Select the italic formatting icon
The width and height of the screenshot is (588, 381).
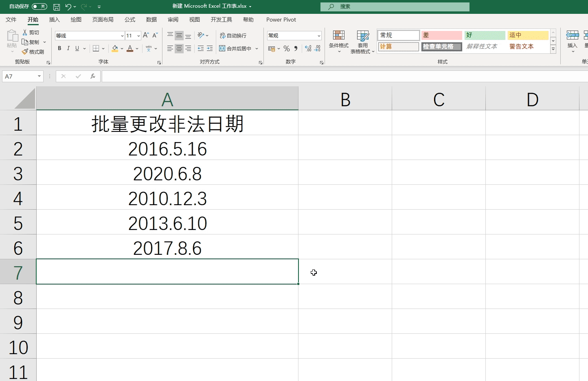click(x=68, y=48)
